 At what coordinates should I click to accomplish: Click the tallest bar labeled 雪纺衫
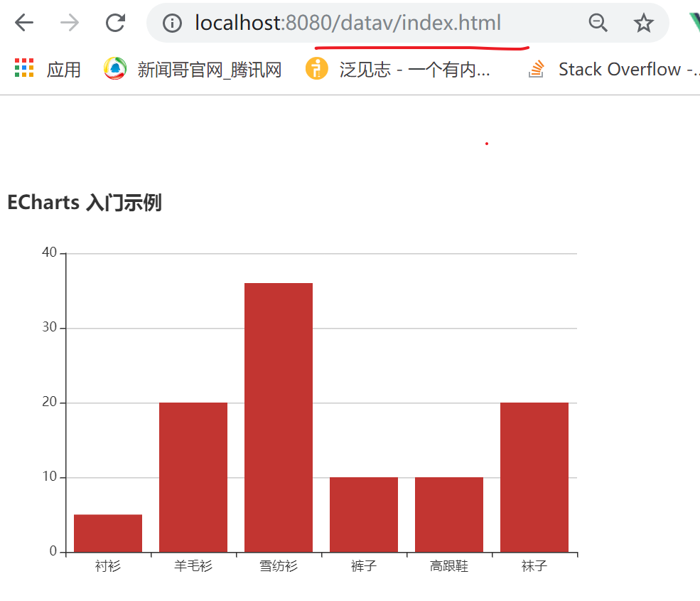(x=278, y=413)
